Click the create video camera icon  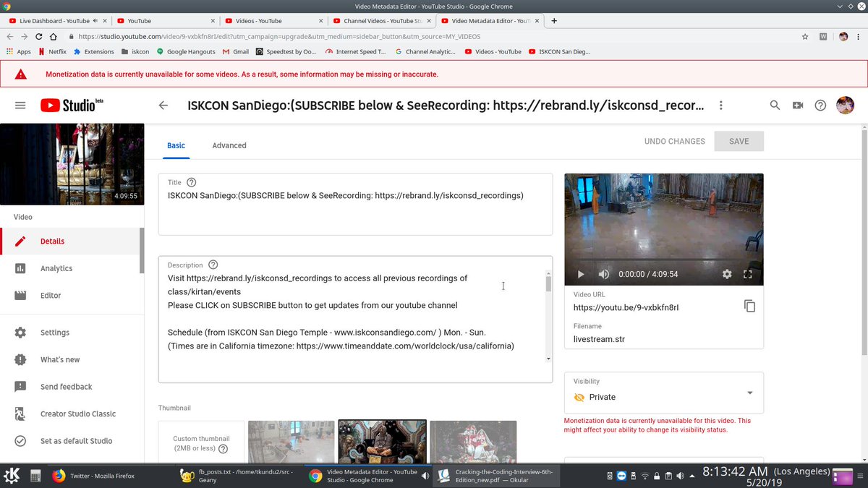click(x=798, y=106)
